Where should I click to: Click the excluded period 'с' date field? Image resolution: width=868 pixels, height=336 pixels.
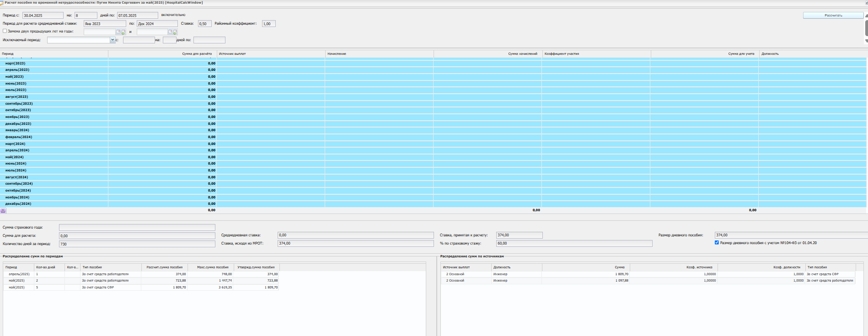(139, 40)
